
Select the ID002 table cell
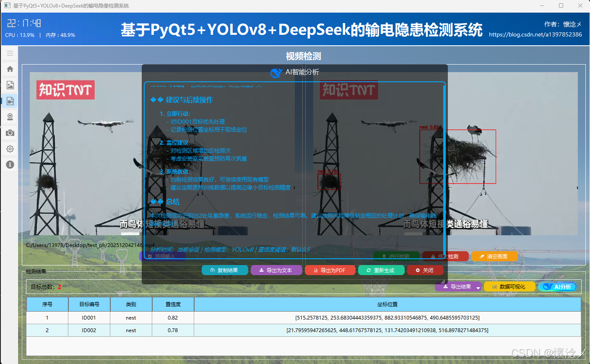(89, 330)
